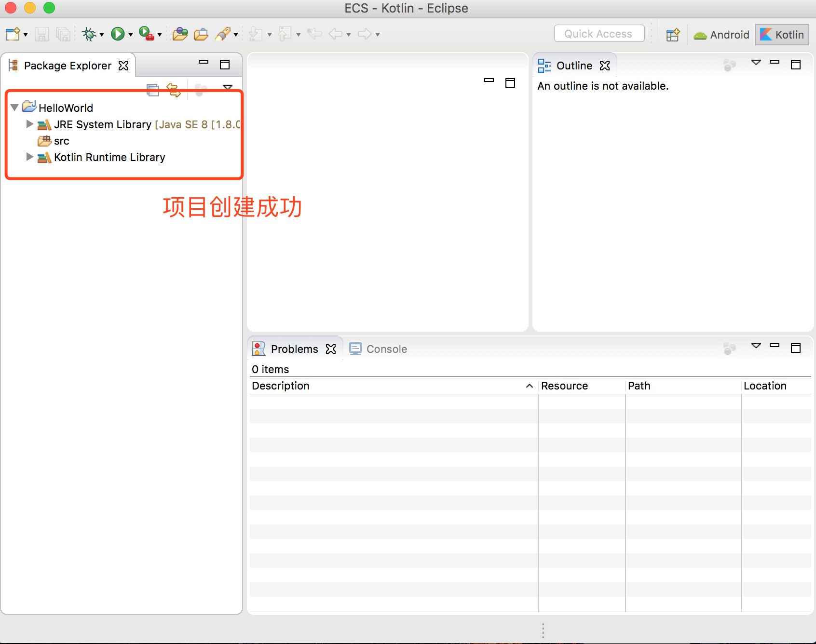
Task: Switch to the Console tab
Action: coord(378,349)
